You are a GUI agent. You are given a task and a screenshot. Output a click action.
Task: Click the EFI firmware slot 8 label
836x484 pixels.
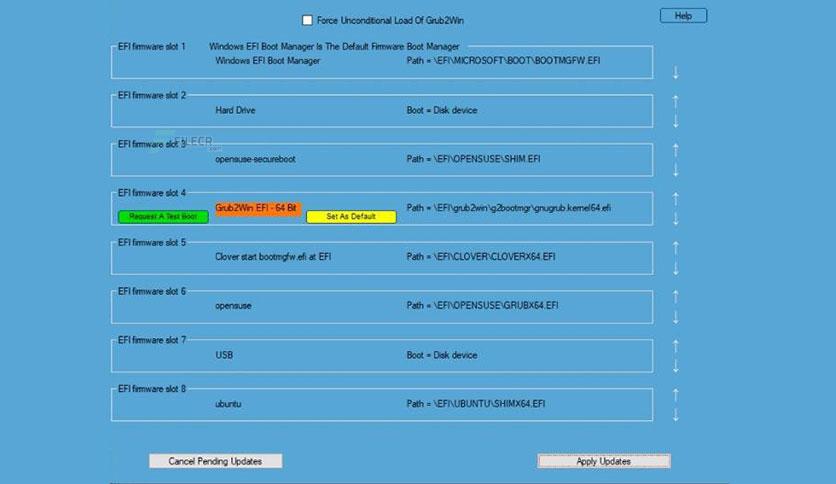152,389
